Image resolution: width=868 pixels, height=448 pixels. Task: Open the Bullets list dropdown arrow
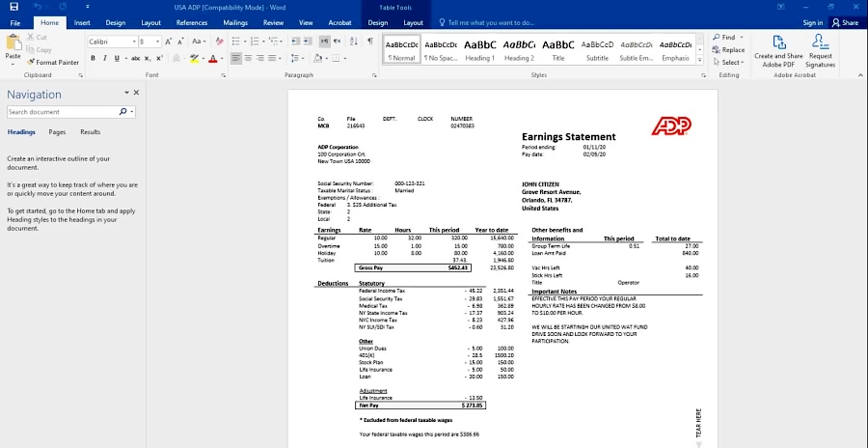pyautogui.click(x=244, y=42)
